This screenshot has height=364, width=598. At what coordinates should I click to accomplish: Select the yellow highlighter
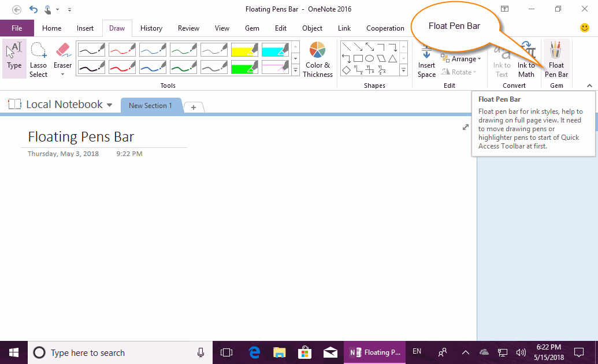tap(244, 50)
